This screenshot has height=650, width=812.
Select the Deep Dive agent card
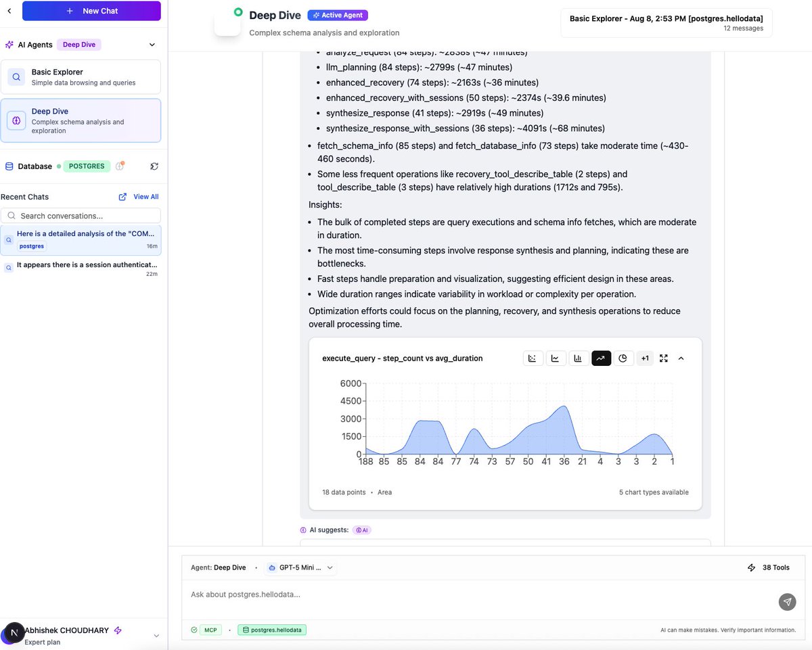pyautogui.click(x=81, y=120)
